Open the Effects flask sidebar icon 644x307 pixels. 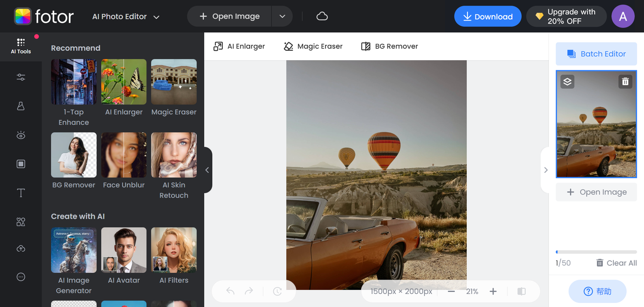[21, 106]
